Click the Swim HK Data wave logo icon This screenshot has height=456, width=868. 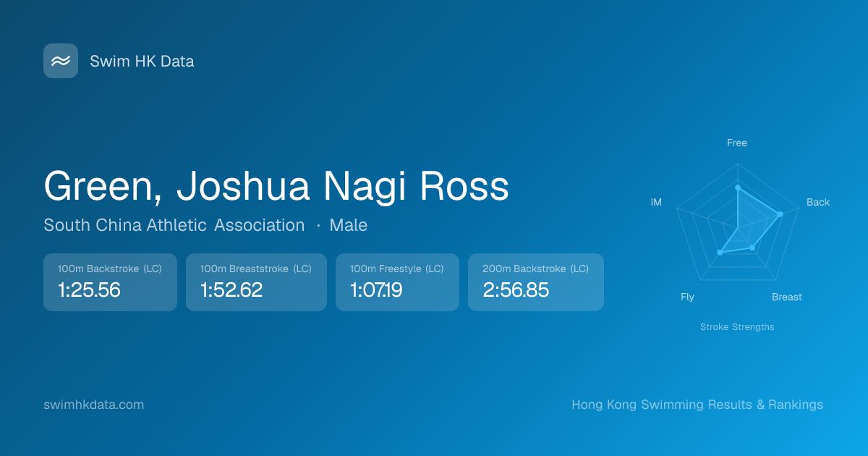61,61
